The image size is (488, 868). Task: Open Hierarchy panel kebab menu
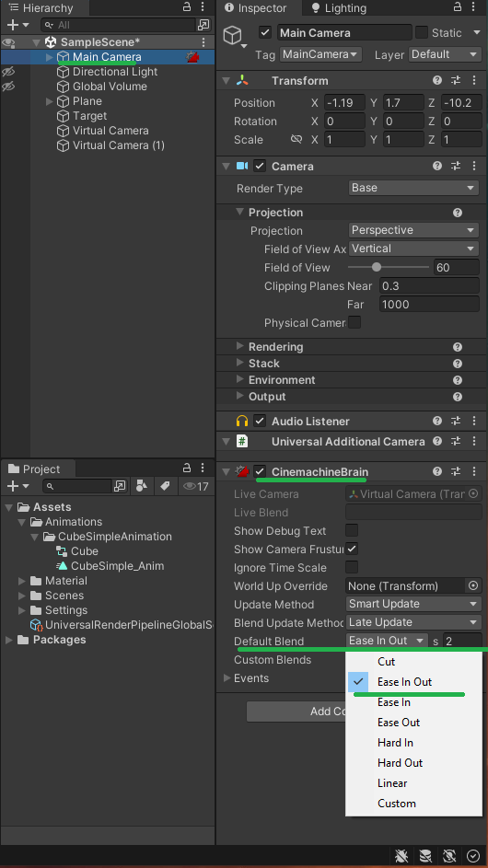pos(203,7)
